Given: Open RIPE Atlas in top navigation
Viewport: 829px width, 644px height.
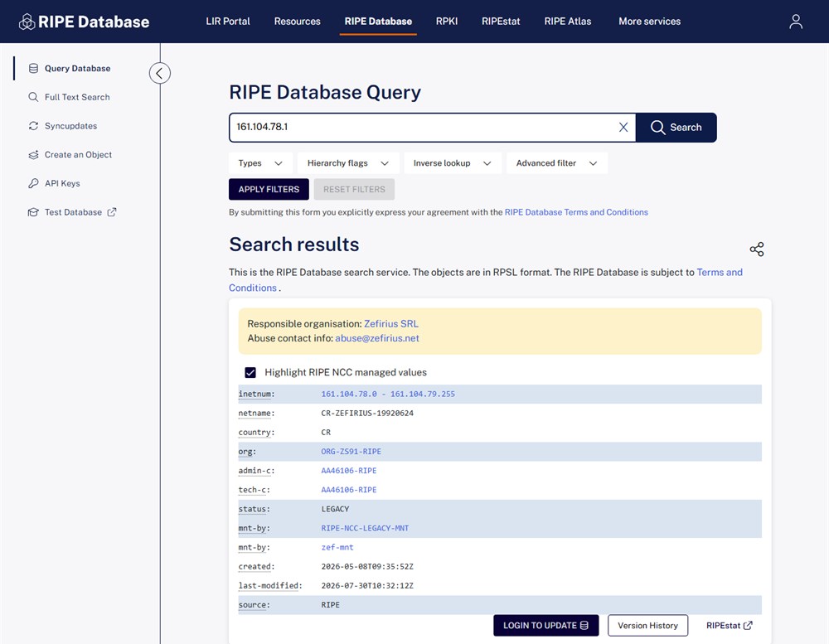Looking at the screenshot, I should coord(568,22).
